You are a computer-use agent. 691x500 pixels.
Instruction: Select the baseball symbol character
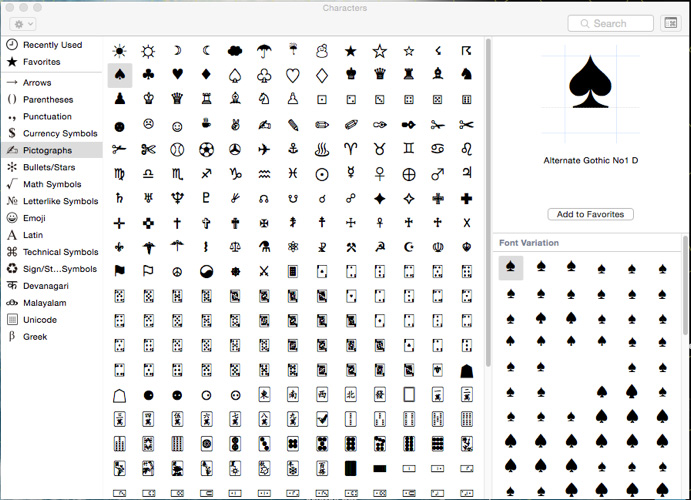177,150
